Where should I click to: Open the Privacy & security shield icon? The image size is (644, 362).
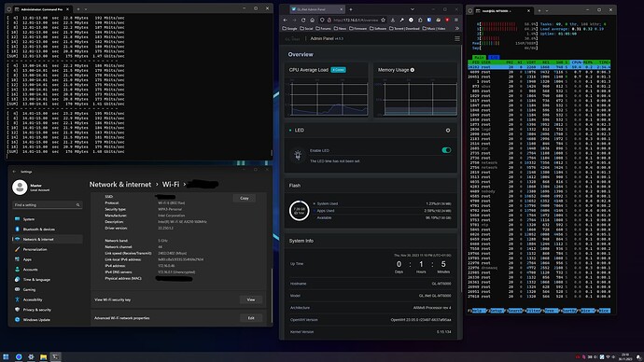click(17, 310)
